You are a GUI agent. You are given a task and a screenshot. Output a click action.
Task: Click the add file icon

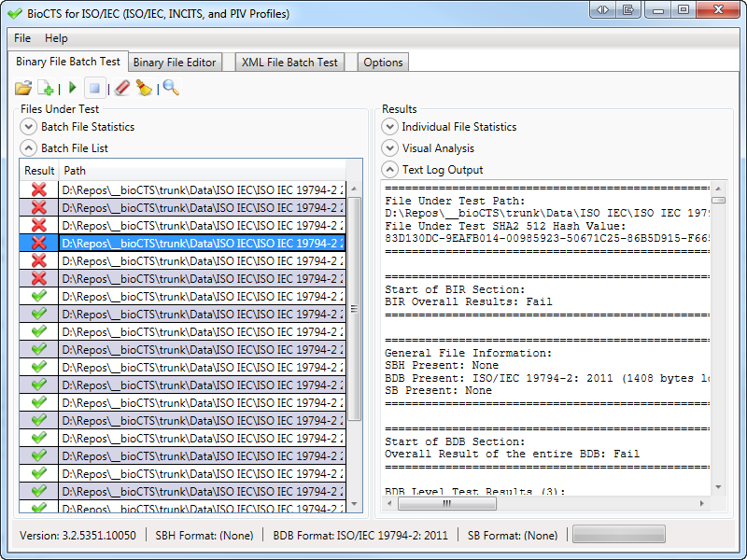tap(45, 88)
